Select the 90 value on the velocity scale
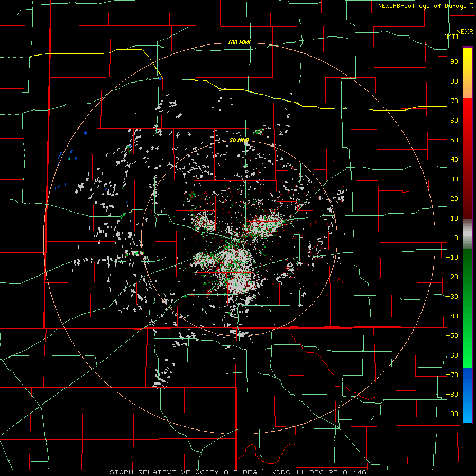The image size is (476, 476). pos(454,62)
